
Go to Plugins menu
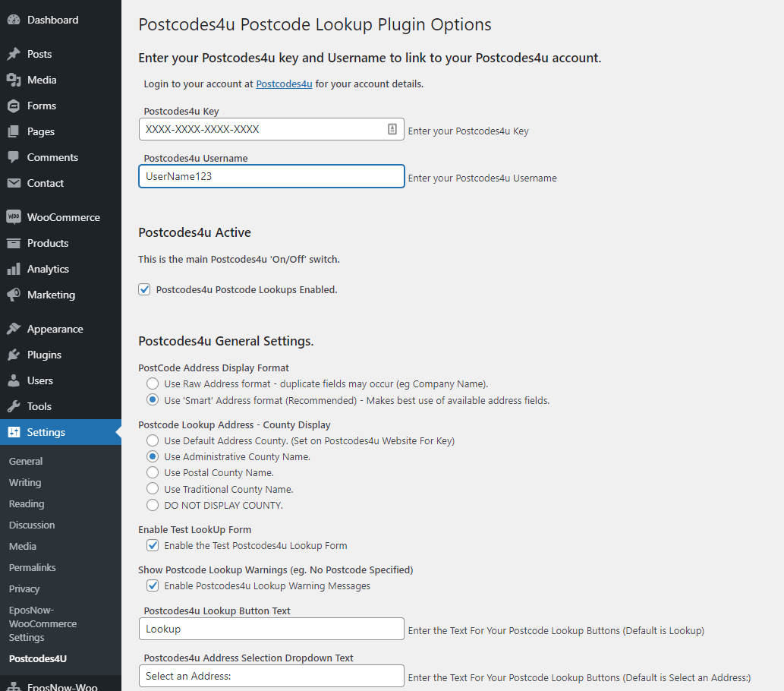pos(44,355)
